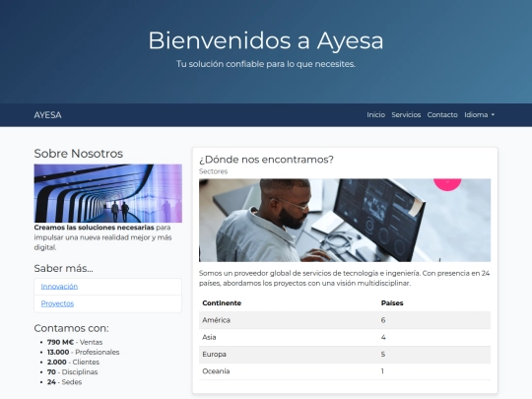Click the bold 'Creamos las soluciones necesarias' text

point(94,228)
